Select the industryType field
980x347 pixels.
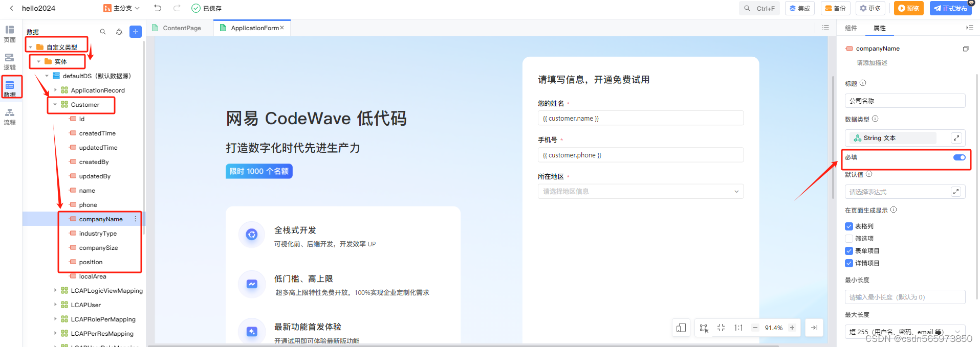tap(98, 233)
